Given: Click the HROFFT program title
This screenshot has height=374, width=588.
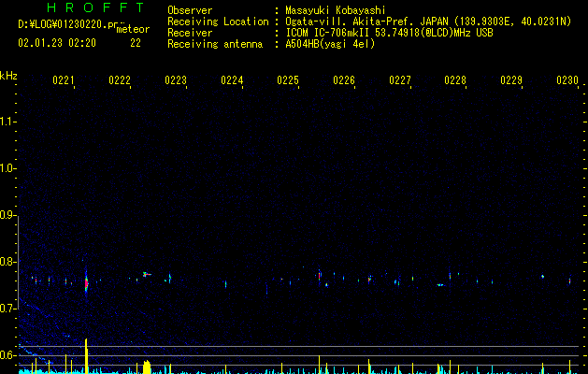Looking at the screenshot, I should [x=95, y=7].
